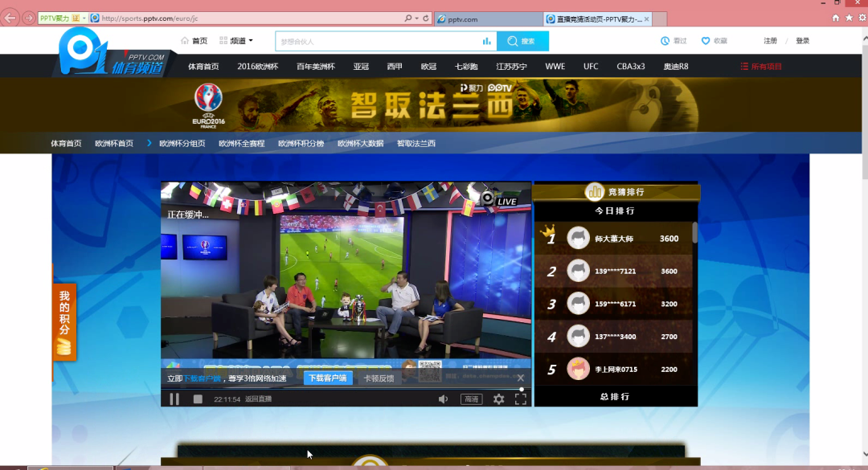
Task: Open 我的积分 side tab
Action: click(64, 321)
